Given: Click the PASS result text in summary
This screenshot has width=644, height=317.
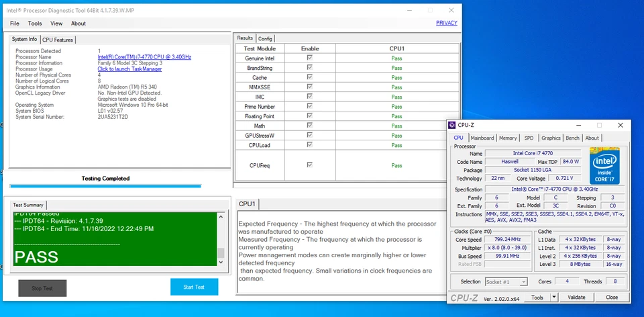Looking at the screenshot, I should [36, 257].
